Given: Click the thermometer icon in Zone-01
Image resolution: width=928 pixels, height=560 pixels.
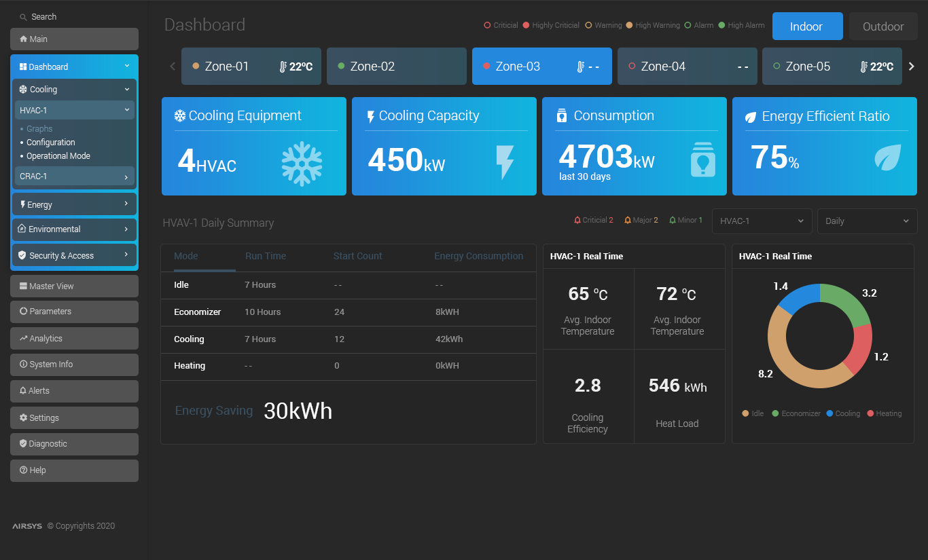Looking at the screenshot, I should pos(283,67).
